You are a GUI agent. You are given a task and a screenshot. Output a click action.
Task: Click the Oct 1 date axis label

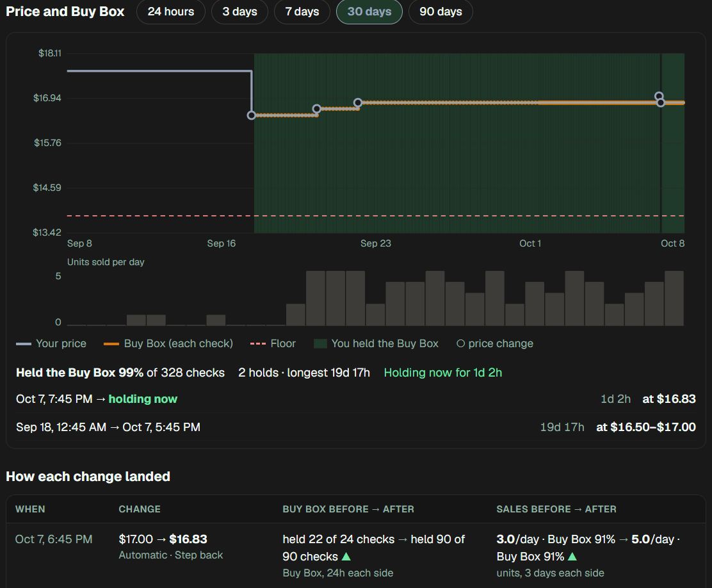click(530, 243)
